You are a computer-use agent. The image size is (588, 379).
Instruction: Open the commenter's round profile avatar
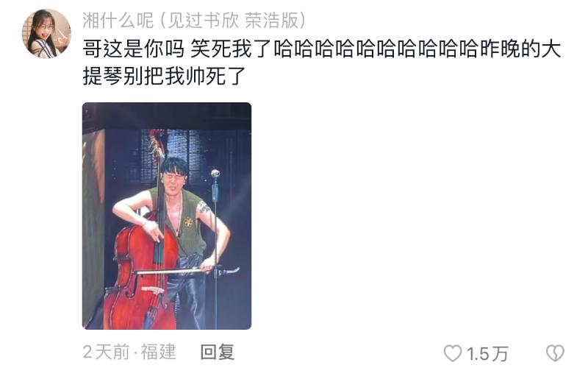46,34
